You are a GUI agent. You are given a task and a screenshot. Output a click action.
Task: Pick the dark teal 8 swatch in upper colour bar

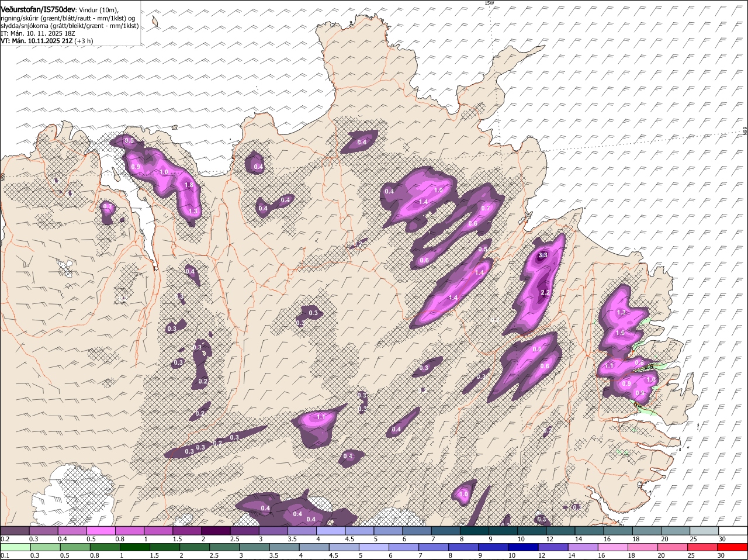tap(474, 531)
